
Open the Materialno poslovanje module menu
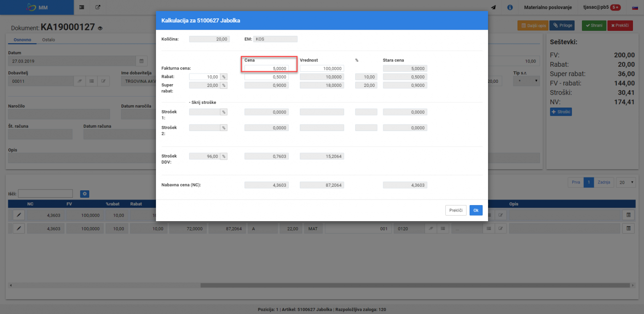click(x=547, y=7)
